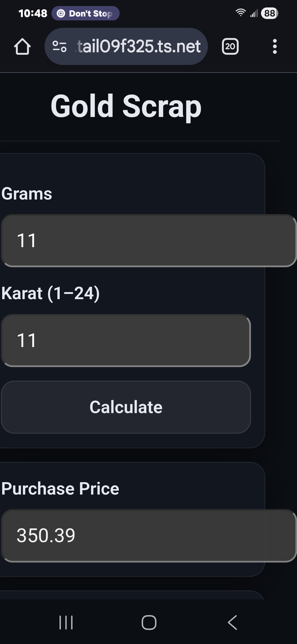Screen dimensions: 297x644
Task: Tap the browser home icon
Action: pyautogui.click(x=22, y=47)
